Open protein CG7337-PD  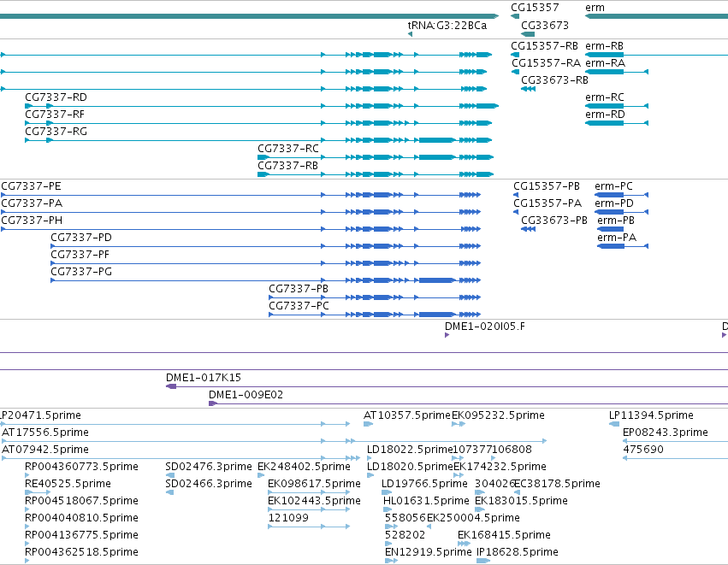coord(81,238)
